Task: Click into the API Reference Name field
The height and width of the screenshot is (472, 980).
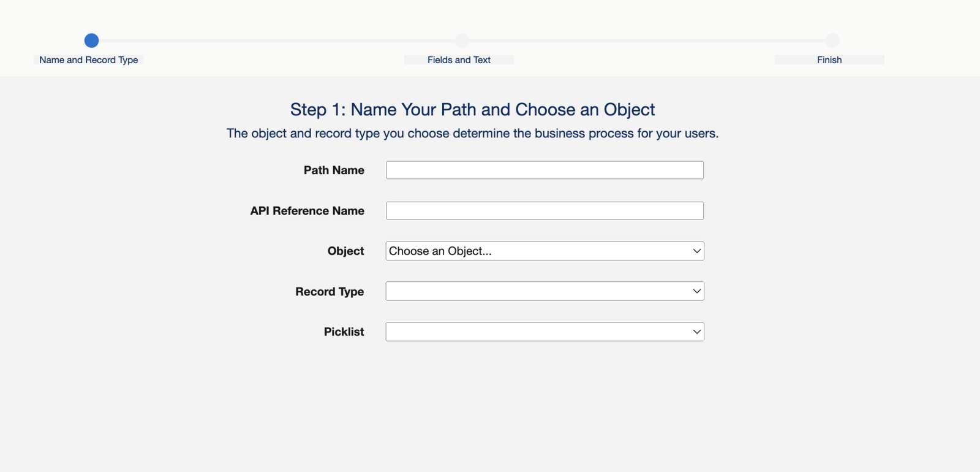Action: [x=545, y=211]
